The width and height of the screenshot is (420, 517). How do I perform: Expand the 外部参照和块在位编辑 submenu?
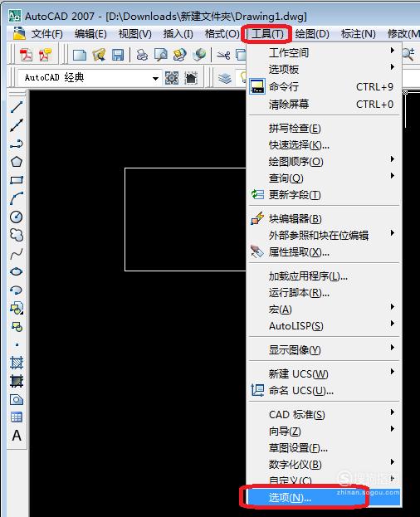[x=324, y=235]
